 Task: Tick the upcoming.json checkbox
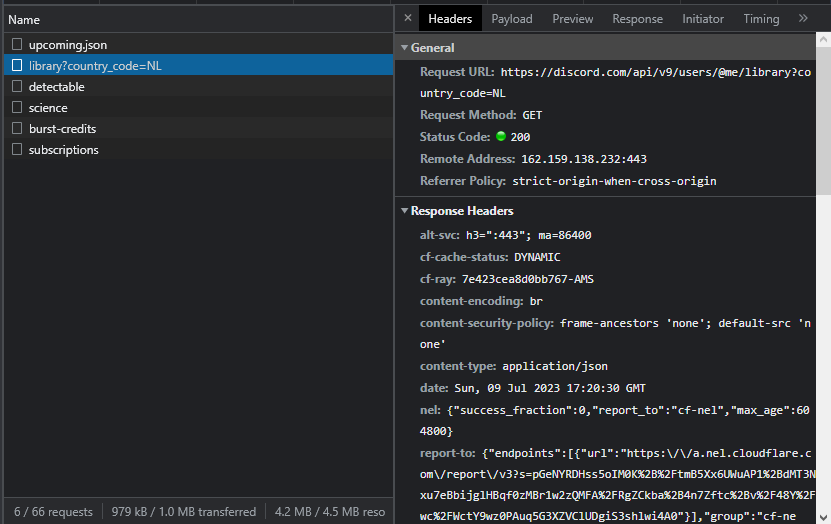pyautogui.click(x=17, y=45)
